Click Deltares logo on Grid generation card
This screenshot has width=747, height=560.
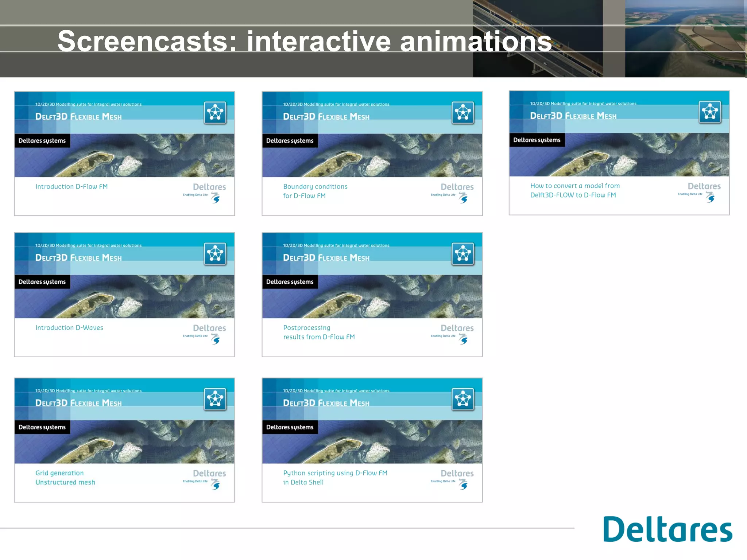coord(205,479)
